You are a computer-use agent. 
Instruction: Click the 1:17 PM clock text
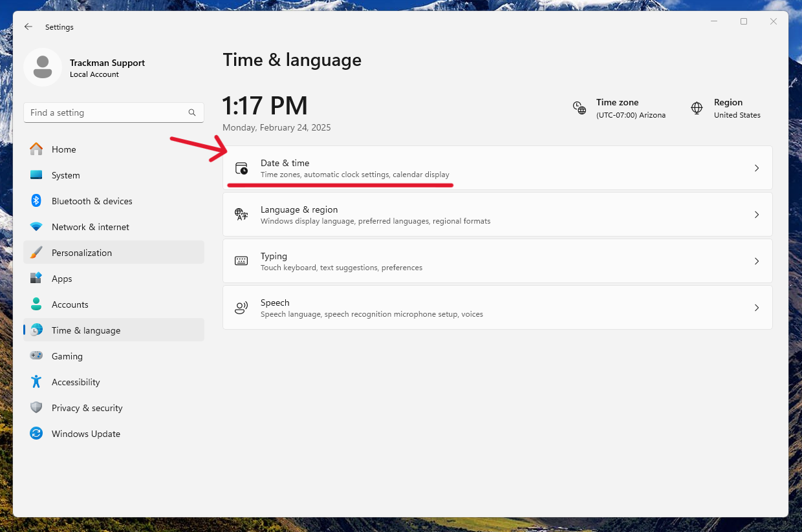click(265, 105)
